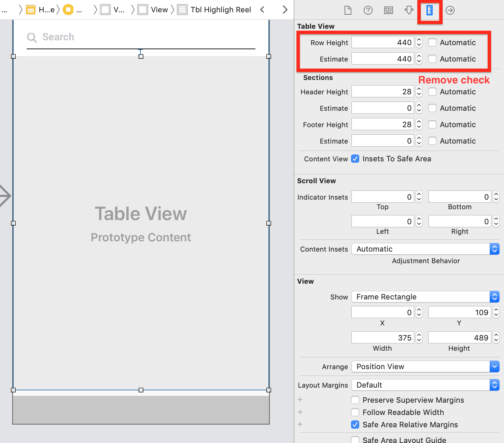Click the storyboard file icon in jump bar
This screenshot has width=504, height=443.
(x=31, y=10)
